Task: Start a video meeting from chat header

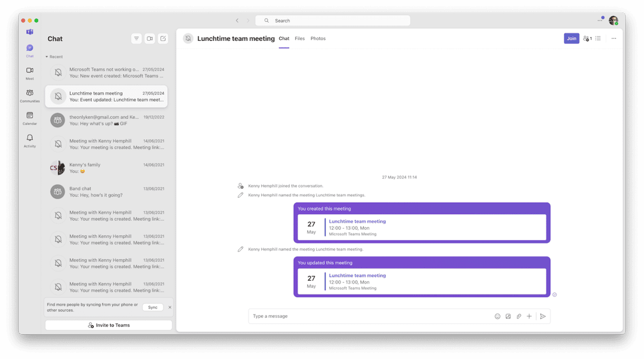Action: click(x=150, y=39)
